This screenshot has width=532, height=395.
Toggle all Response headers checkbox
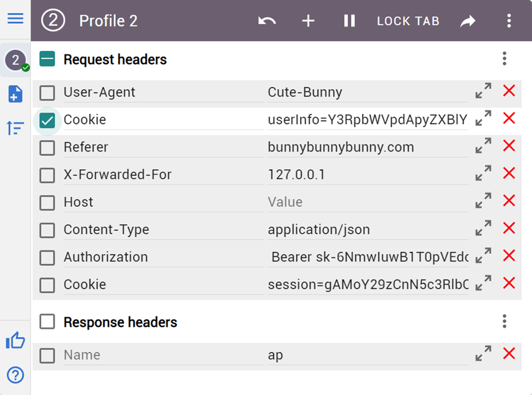click(x=47, y=322)
